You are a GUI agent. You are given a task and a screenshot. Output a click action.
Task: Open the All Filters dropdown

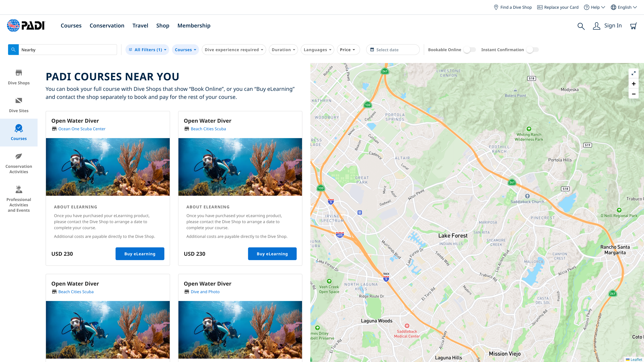[147, 50]
